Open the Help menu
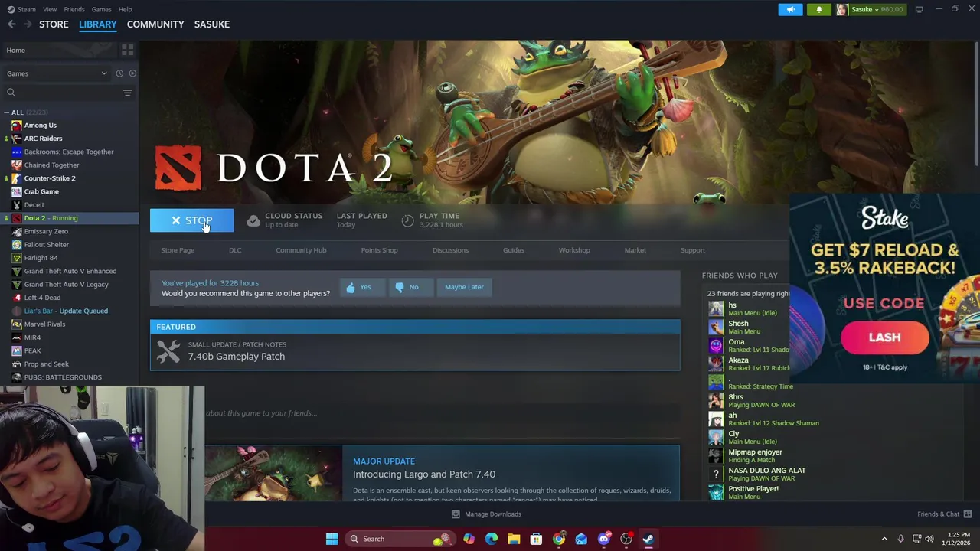The width and height of the screenshot is (980, 551). (x=125, y=9)
